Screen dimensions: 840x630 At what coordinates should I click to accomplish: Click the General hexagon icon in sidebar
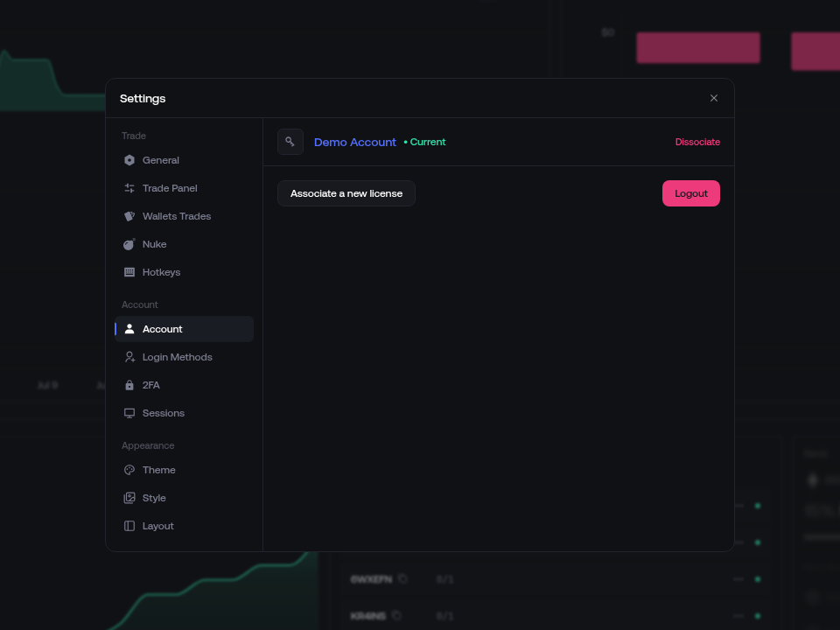pyautogui.click(x=129, y=160)
